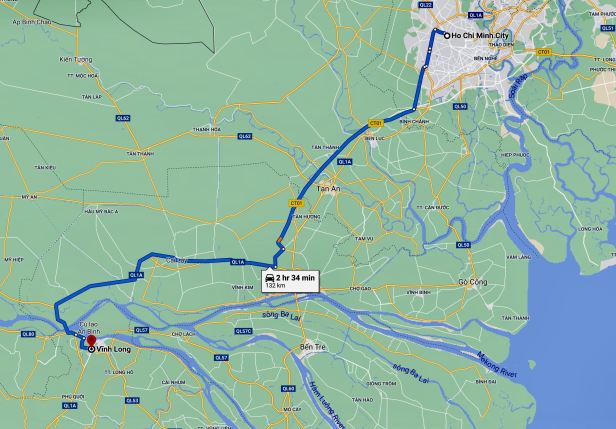Image resolution: width=616 pixels, height=429 pixels.
Task: Click the CT01 highway shield near Tân An
Action: tap(296, 203)
